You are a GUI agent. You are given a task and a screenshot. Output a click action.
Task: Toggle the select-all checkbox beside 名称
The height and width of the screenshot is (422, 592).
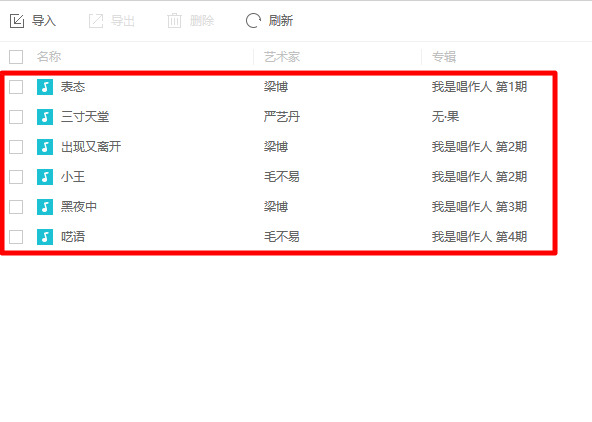16,57
